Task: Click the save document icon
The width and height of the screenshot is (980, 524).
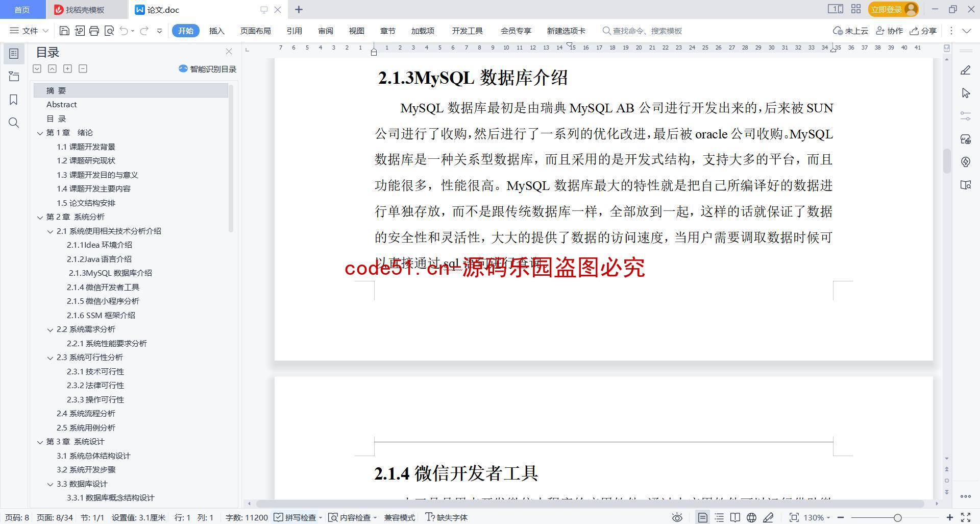Action: tap(64, 31)
